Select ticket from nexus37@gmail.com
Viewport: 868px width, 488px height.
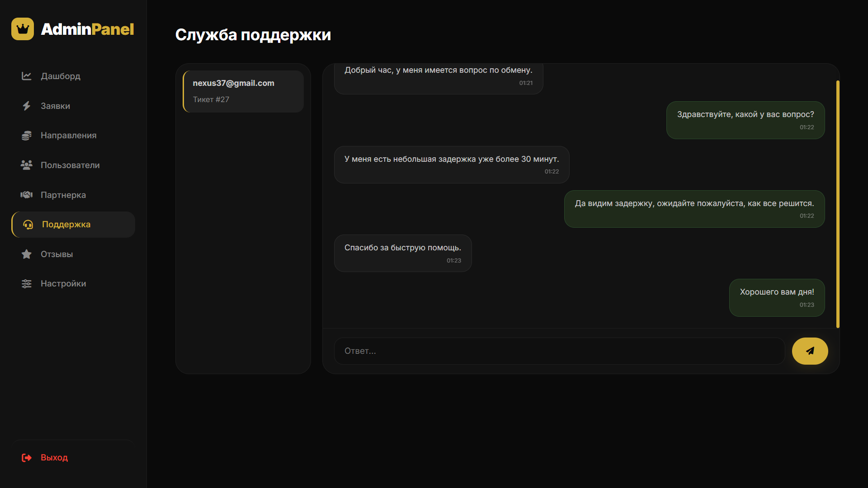[x=243, y=91]
